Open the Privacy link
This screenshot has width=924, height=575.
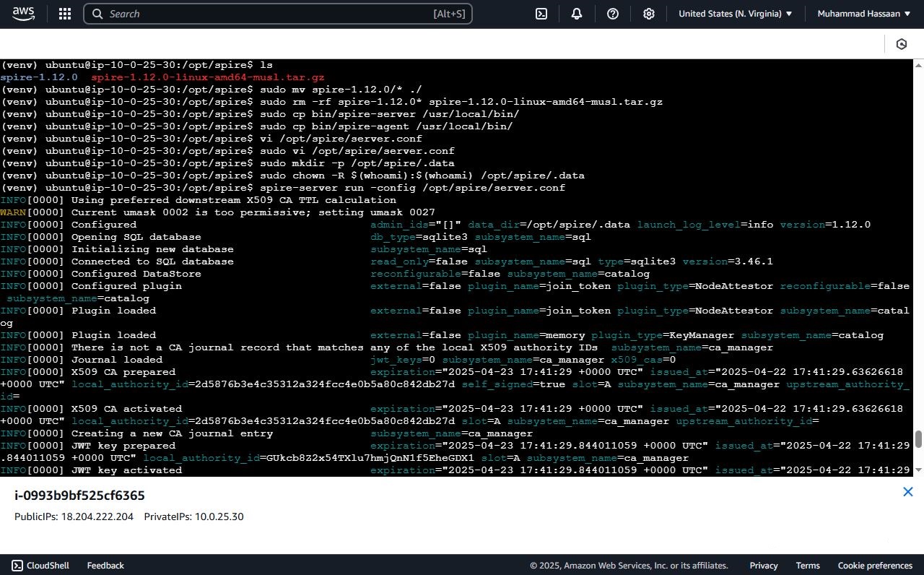click(x=763, y=566)
